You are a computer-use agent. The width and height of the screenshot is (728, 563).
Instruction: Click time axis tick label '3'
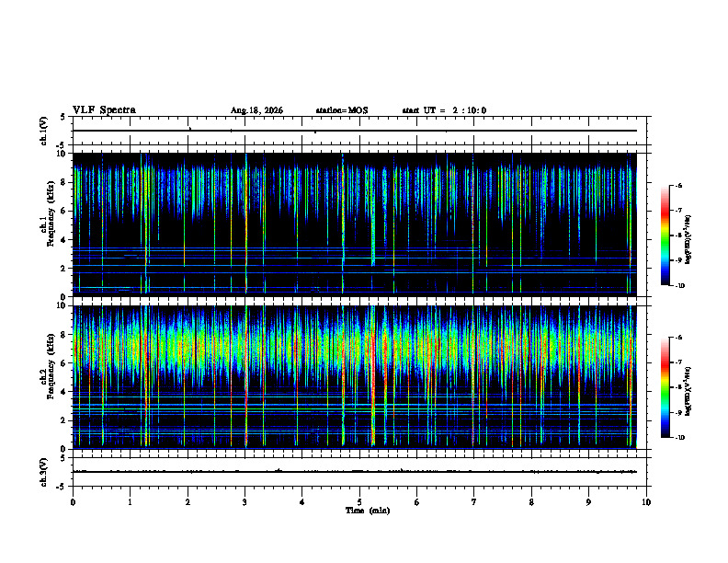click(245, 502)
